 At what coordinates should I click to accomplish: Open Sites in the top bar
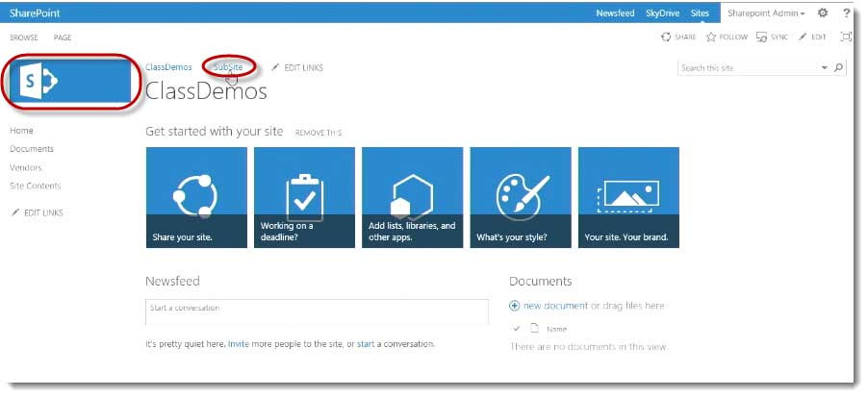point(700,13)
